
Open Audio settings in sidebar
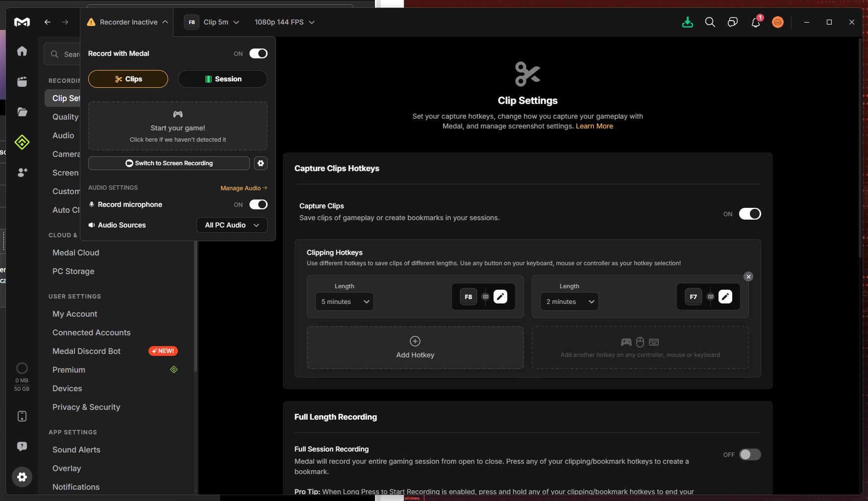[63, 135]
